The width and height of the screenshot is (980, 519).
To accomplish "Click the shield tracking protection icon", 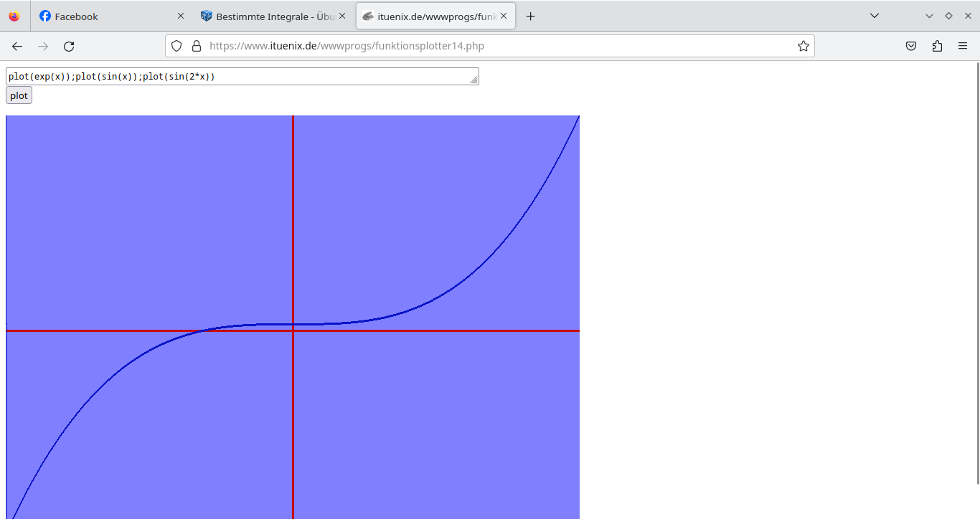I will 176,46.
